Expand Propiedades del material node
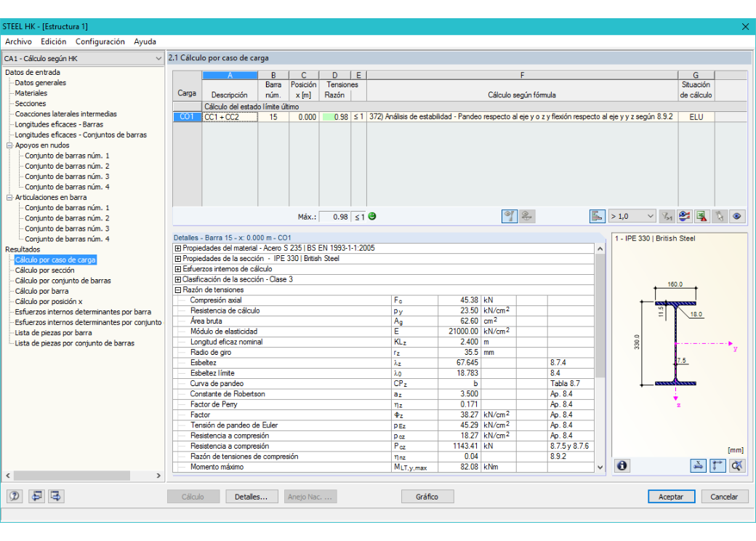The image size is (756, 541). [178, 248]
